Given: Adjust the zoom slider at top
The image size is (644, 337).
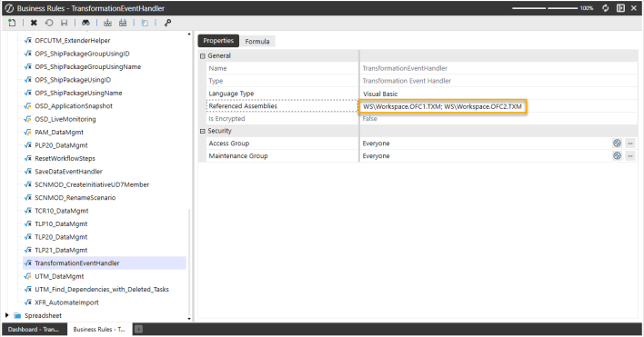Looking at the screenshot, I should tap(545, 8).
